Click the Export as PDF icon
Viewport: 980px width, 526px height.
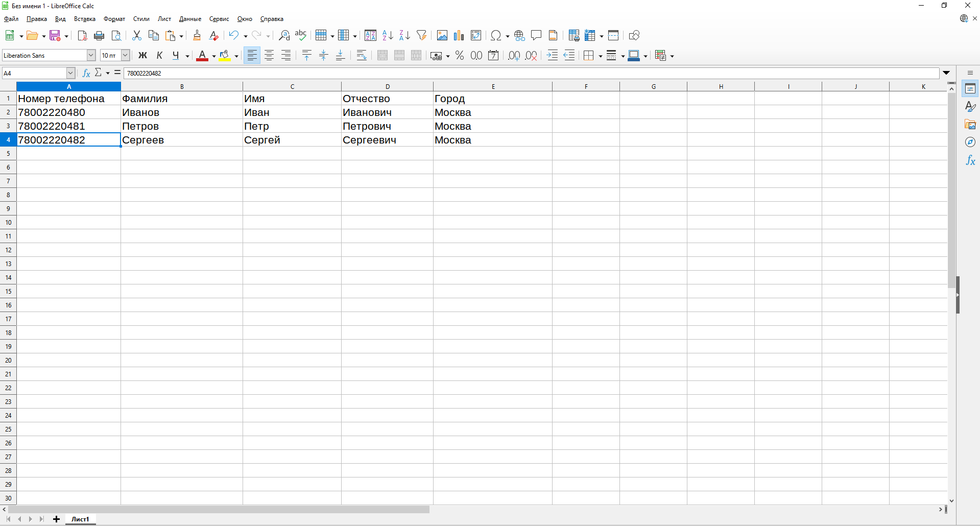tap(82, 35)
